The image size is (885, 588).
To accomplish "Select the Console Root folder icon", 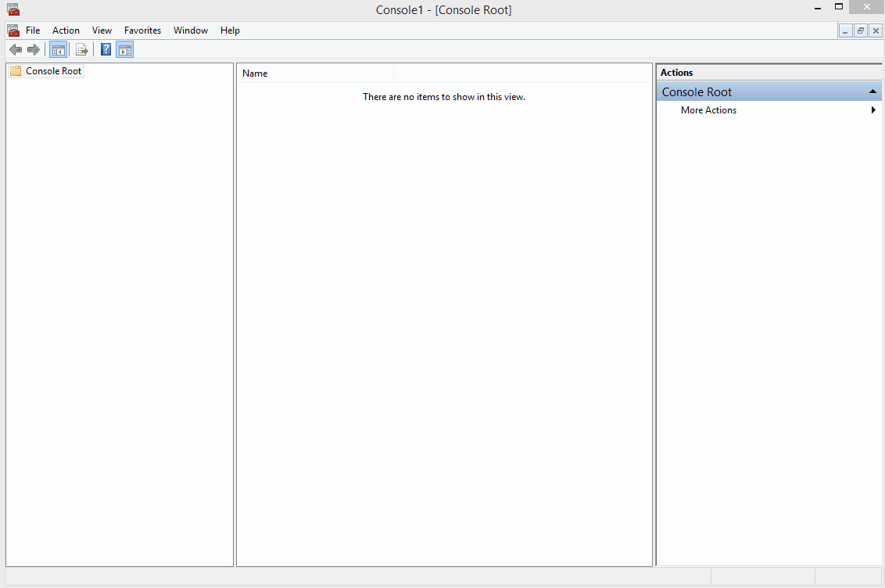I will pos(16,71).
